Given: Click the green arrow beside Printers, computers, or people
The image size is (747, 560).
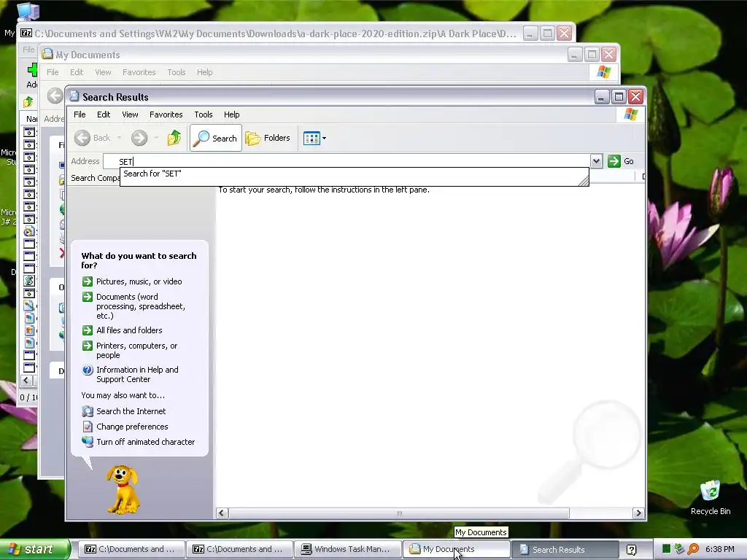Looking at the screenshot, I should coord(88,346).
